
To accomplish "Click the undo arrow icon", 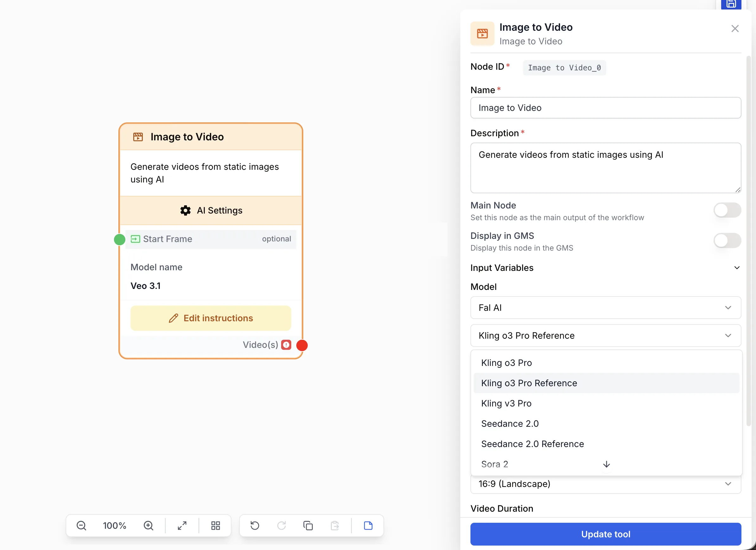I will 255,526.
